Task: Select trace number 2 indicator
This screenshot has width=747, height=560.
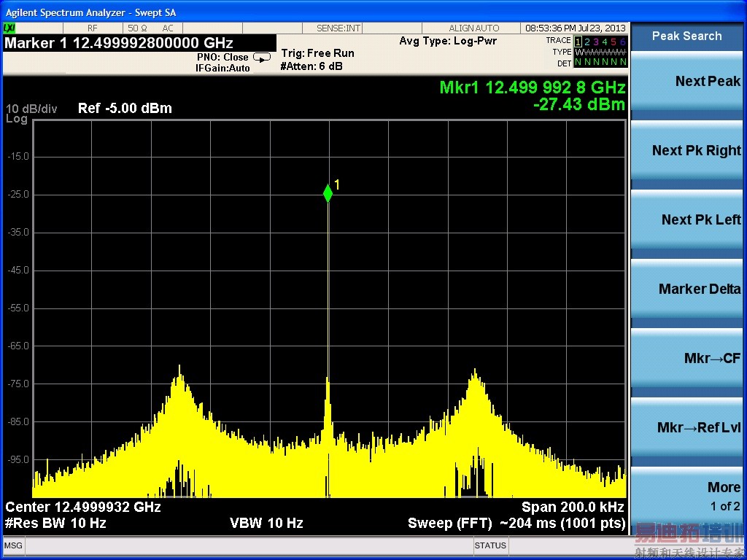Action: coord(587,42)
